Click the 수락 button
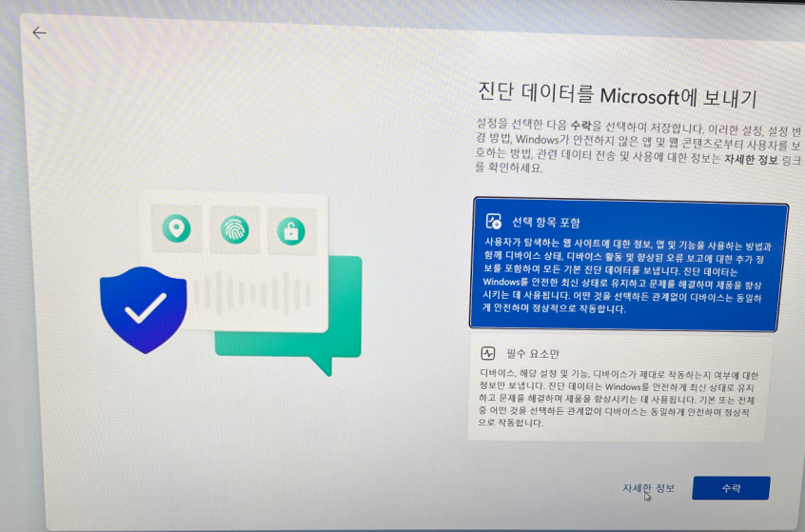 pyautogui.click(x=731, y=488)
